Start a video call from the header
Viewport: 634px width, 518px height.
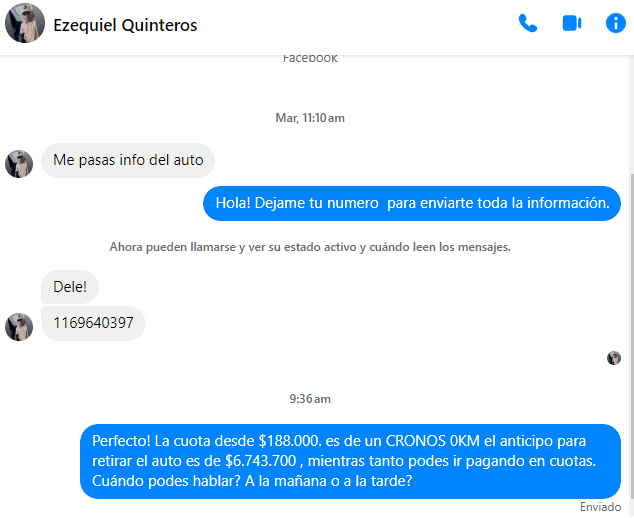[x=572, y=23]
